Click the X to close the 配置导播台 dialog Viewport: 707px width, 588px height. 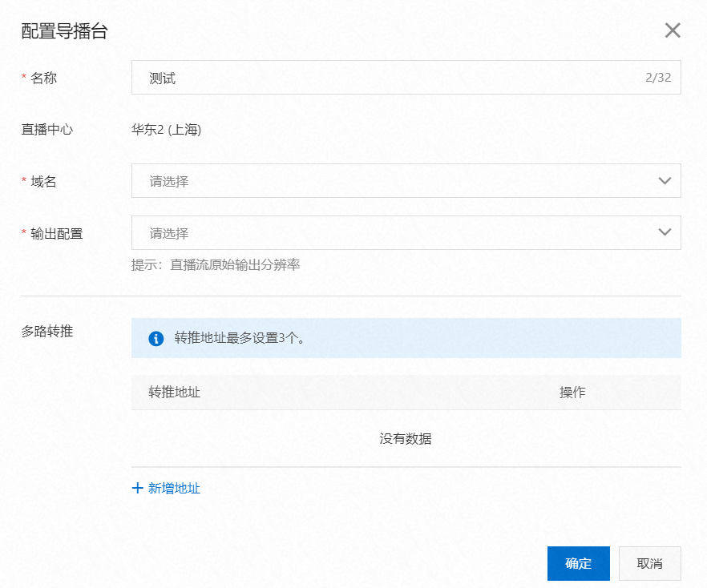pyautogui.click(x=672, y=30)
